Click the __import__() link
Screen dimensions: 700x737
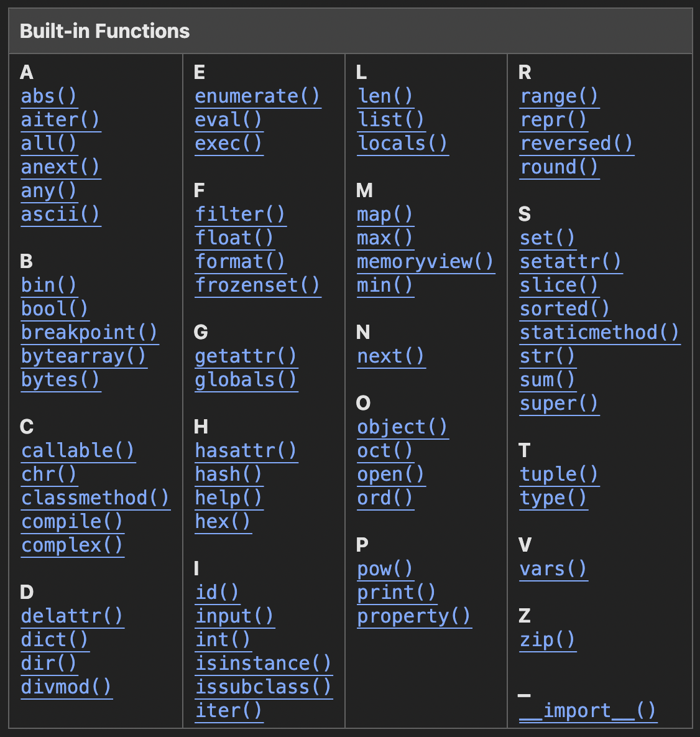coord(587,711)
